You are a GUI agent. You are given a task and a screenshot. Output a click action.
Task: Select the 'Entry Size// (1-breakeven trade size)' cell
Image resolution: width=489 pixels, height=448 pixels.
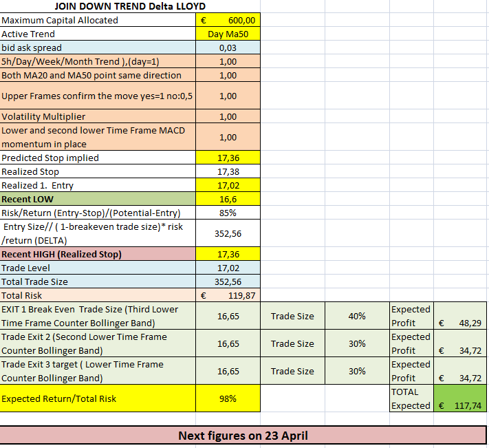98,233
